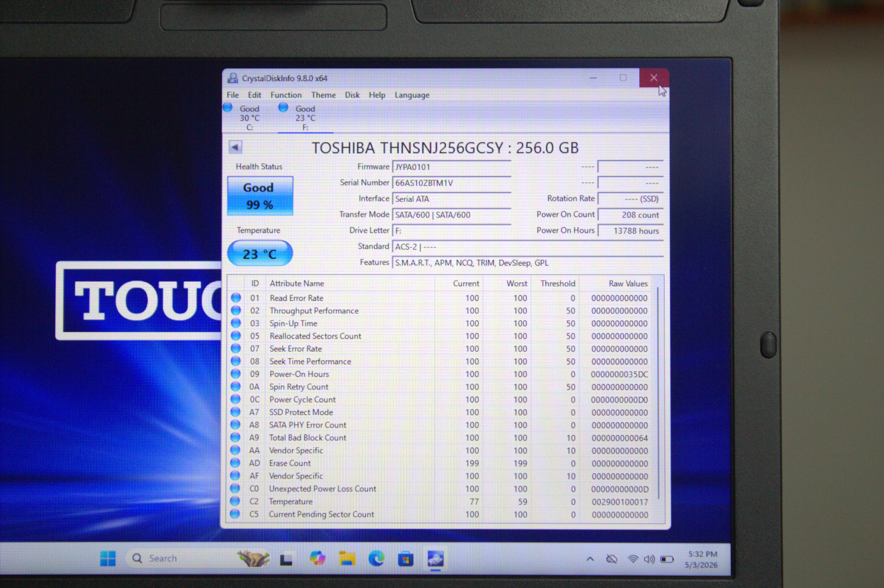Click the status dot for SSD Protect Mode

(236, 412)
